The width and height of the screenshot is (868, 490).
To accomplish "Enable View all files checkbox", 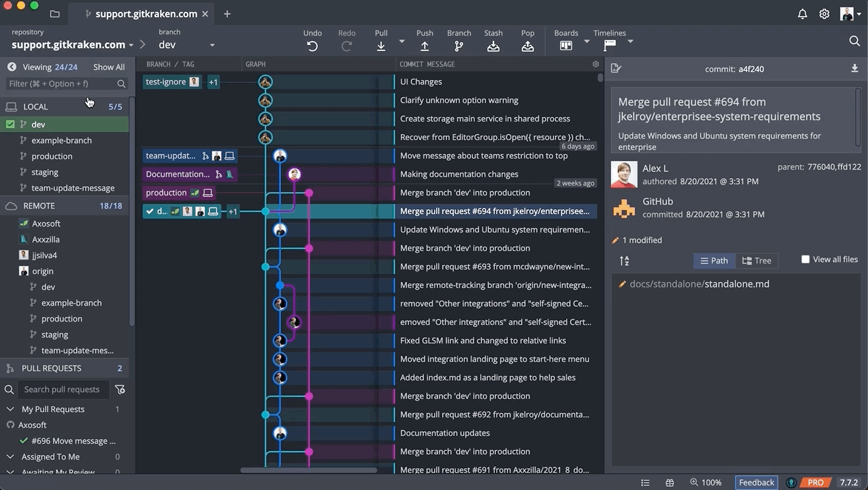I will click(805, 260).
